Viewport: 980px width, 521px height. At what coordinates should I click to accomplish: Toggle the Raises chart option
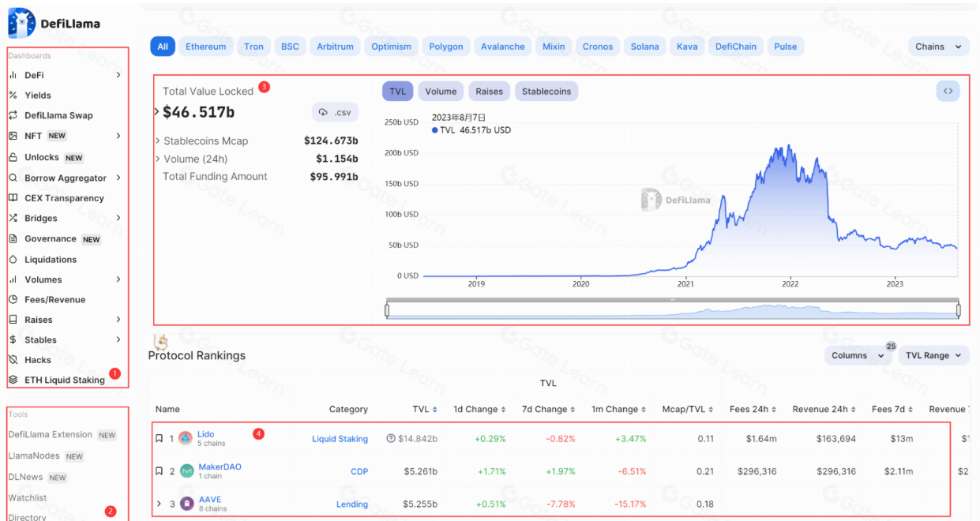489,92
